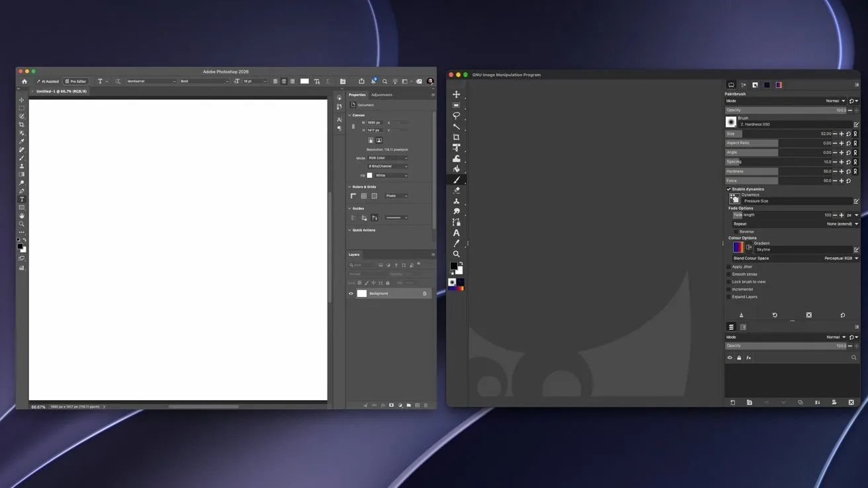The image size is (868, 488).
Task: Open Photoshop notifications bell icon
Action: coord(374,81)
